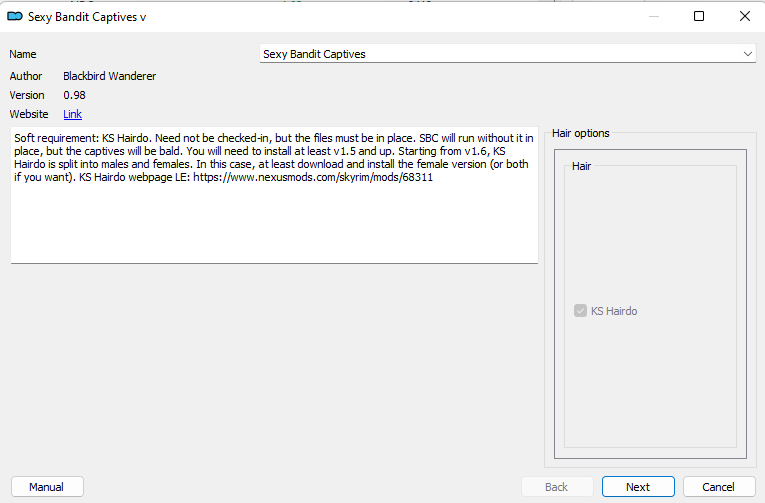The width and height of the screenshot is (765, 503).
Task: Click the version number 0.98
Action: 74,95
